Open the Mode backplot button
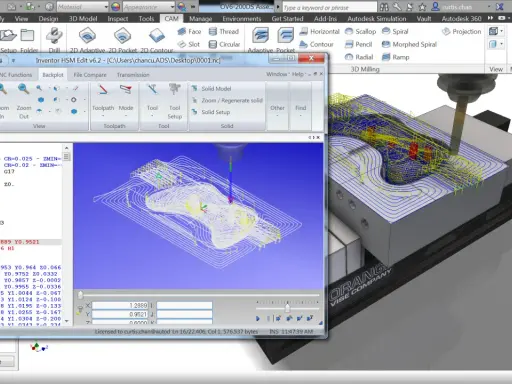 pyautogui.click(x=126, y=100)
